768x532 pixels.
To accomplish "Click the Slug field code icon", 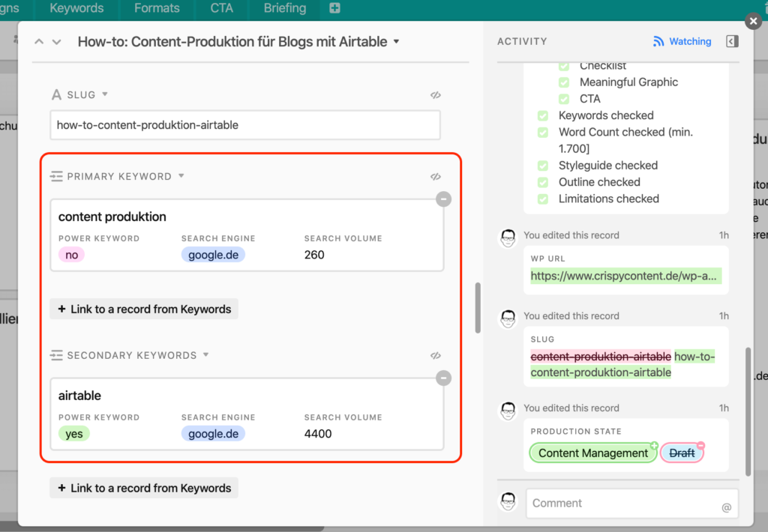I will point(436,95).
